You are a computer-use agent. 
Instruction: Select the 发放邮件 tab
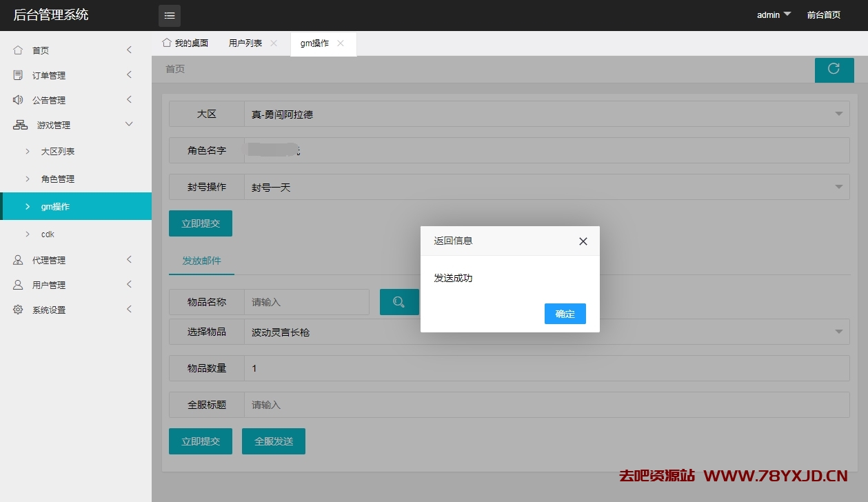pyautogui.click(x=201, y=261)
